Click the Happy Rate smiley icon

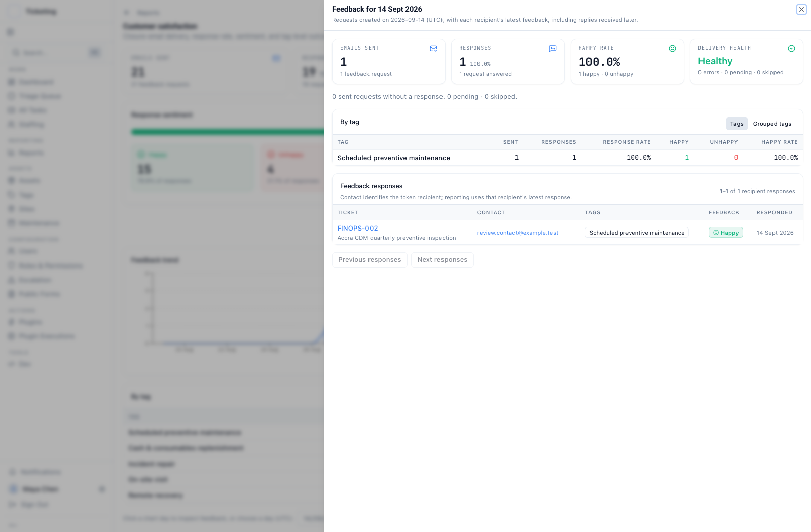coord(672,49)
